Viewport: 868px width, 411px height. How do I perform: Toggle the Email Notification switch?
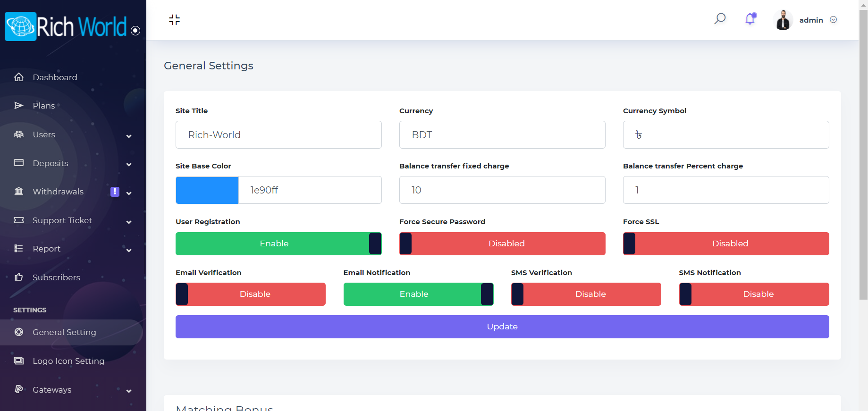[418, 294]
